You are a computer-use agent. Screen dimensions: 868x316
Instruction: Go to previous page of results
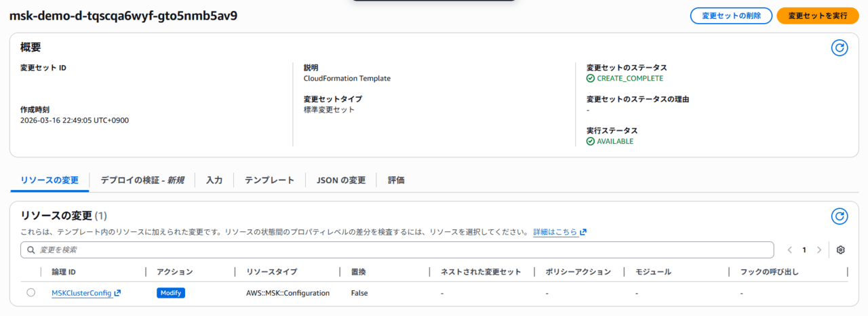[x=790, y=250]
